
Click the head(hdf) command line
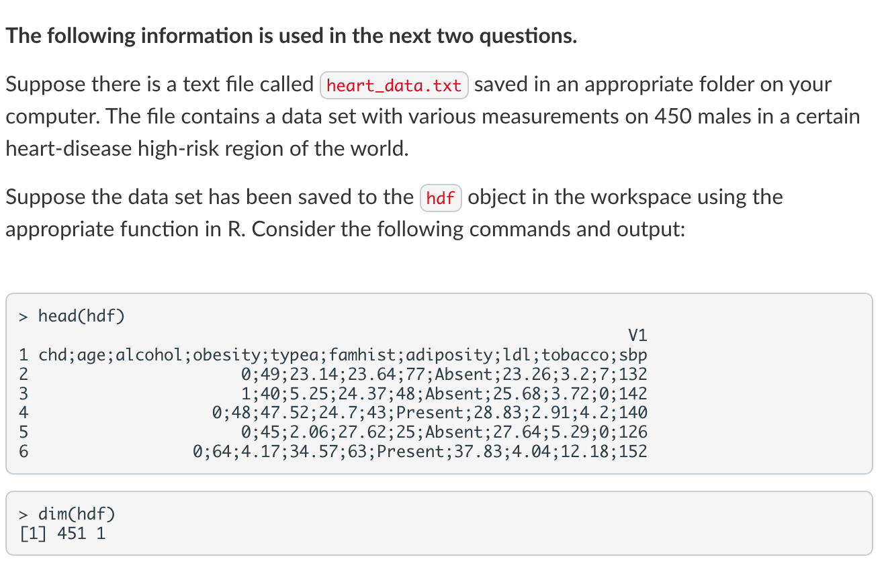tap(72, 315)
